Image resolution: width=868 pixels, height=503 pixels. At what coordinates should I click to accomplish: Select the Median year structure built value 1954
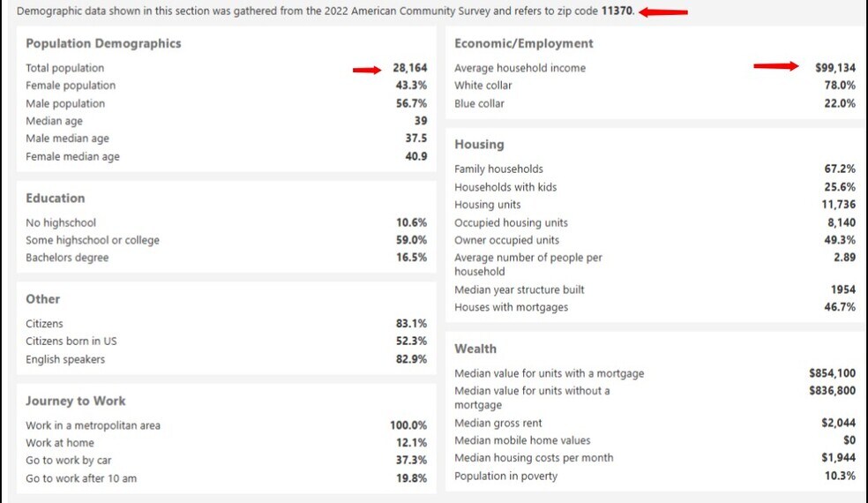click(x=842, y=289)
